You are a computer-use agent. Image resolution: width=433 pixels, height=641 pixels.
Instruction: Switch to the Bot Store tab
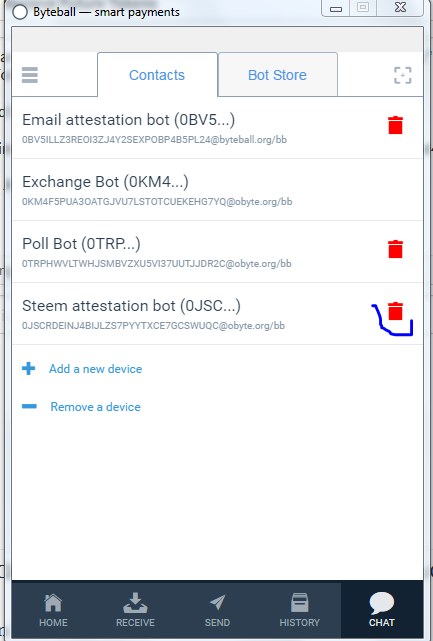coord(278,75)
